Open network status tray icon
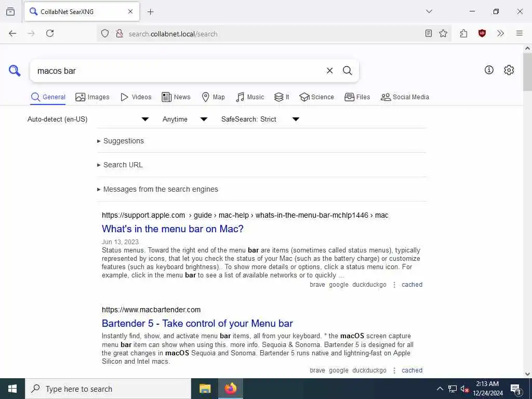 pyautogui.click(x=453, y=389)
